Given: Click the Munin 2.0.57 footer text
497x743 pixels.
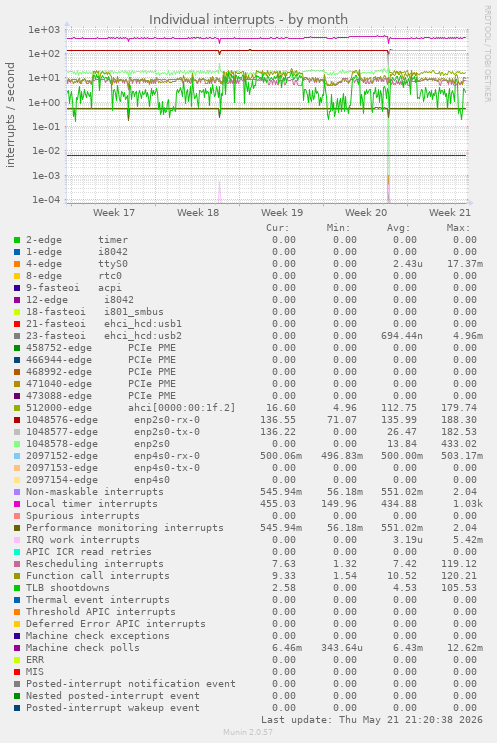Looking at the screenshot, I should click(248, 732).
